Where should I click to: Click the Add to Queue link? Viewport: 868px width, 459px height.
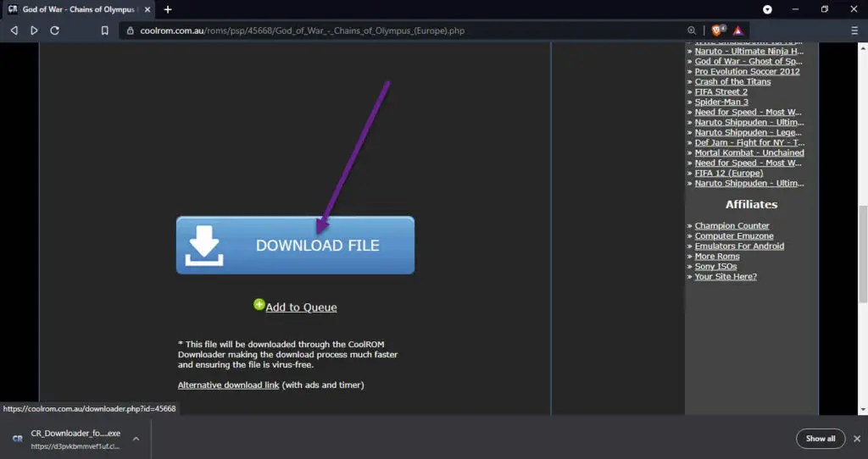[x=301, y=307]
